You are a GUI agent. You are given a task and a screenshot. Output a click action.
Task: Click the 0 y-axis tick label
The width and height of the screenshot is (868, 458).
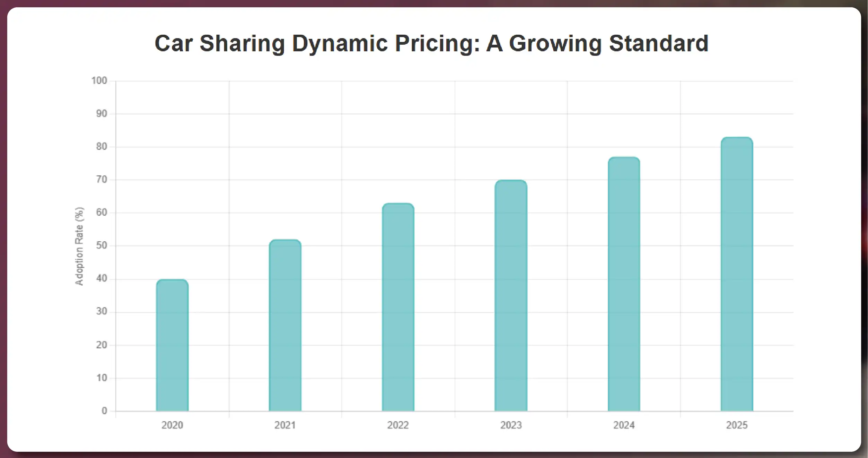[104, 411]
